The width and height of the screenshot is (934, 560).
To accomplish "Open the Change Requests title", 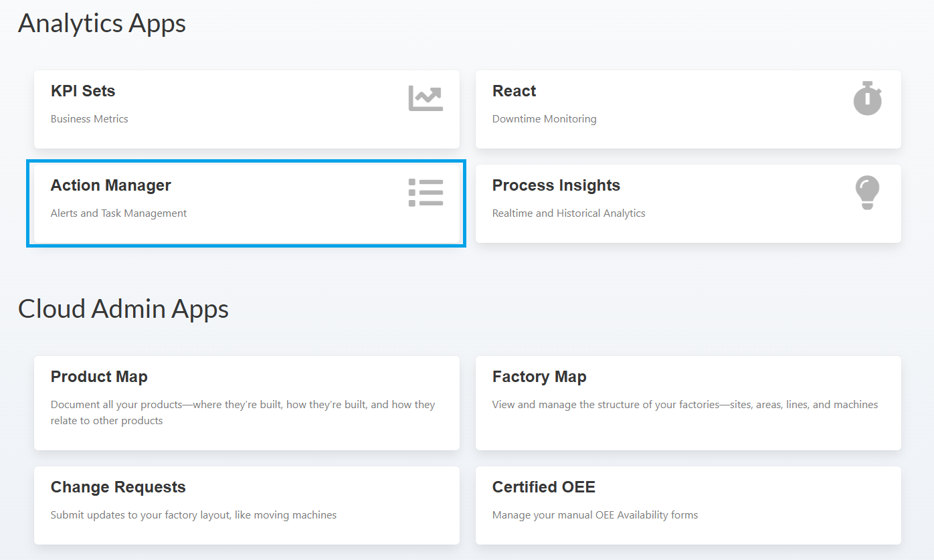I will pyautogui.click(x=118, y=487).
